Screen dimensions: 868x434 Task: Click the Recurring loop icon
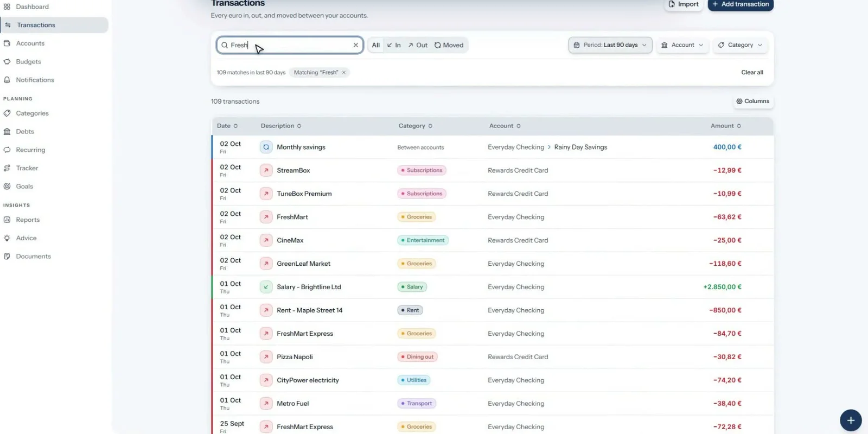7,150
